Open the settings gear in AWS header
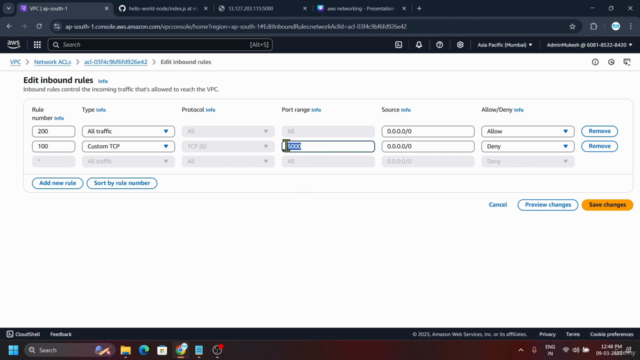The height and width of the screenshot is (360, 640). 460,44
